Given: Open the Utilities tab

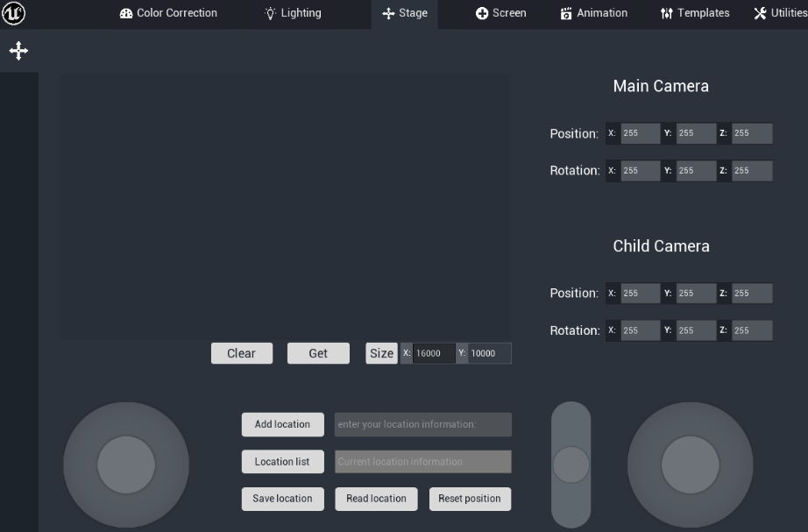Looking at the screenshot, I should coord(781,13).
